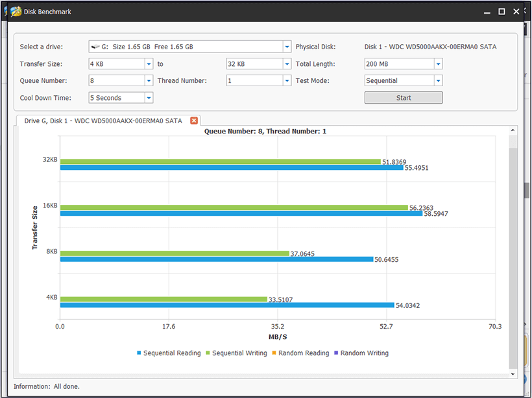Click the Physical Disk name WDC WD5000AAKX text
The height and width of the screenshot is (398, 532).
tap(430, 47)
